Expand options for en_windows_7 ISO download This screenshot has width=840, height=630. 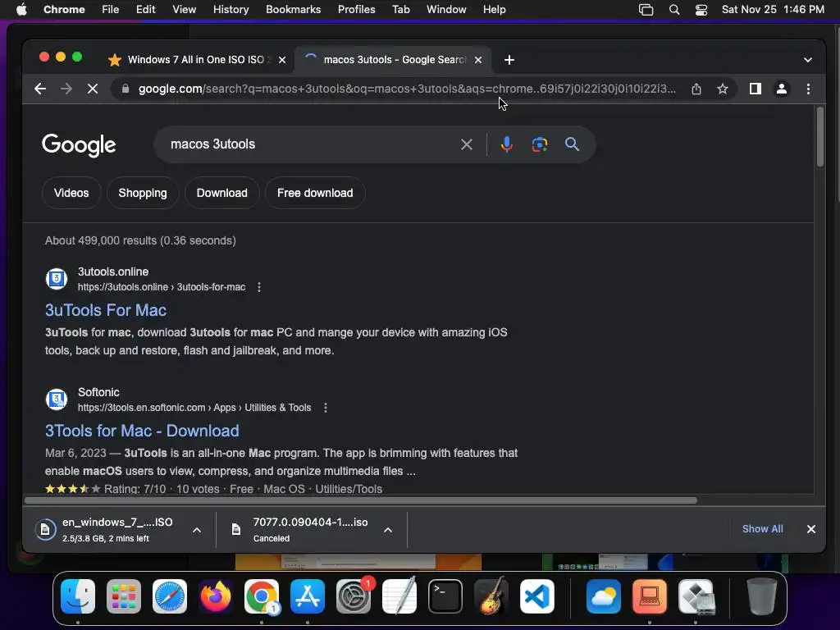pos(197,530)
